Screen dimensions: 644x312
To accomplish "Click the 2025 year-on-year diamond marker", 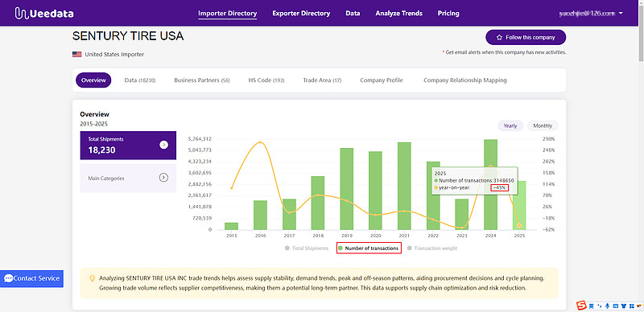I will coord(519,225).
